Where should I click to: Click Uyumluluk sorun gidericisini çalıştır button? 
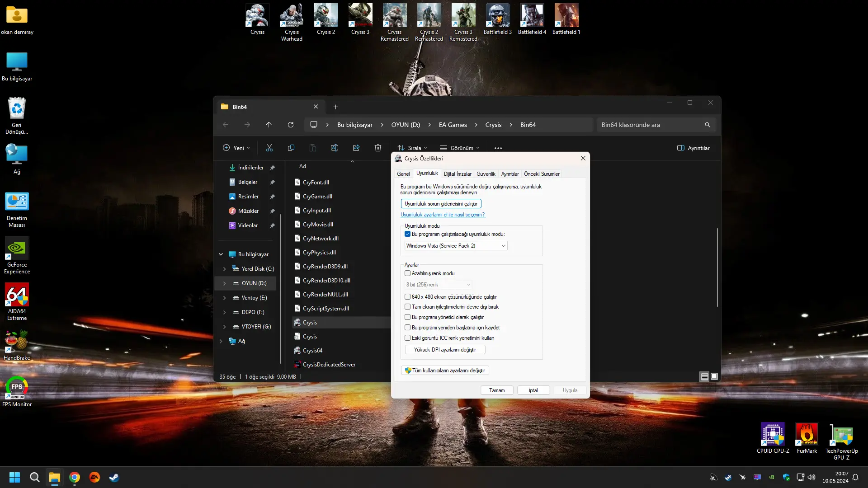click(x=441, y=204)
